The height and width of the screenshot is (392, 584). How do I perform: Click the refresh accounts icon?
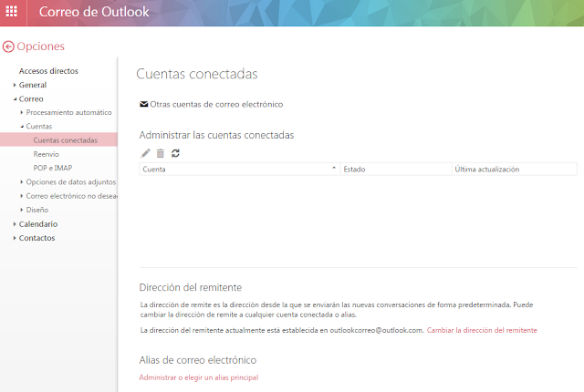pos(175,153)
